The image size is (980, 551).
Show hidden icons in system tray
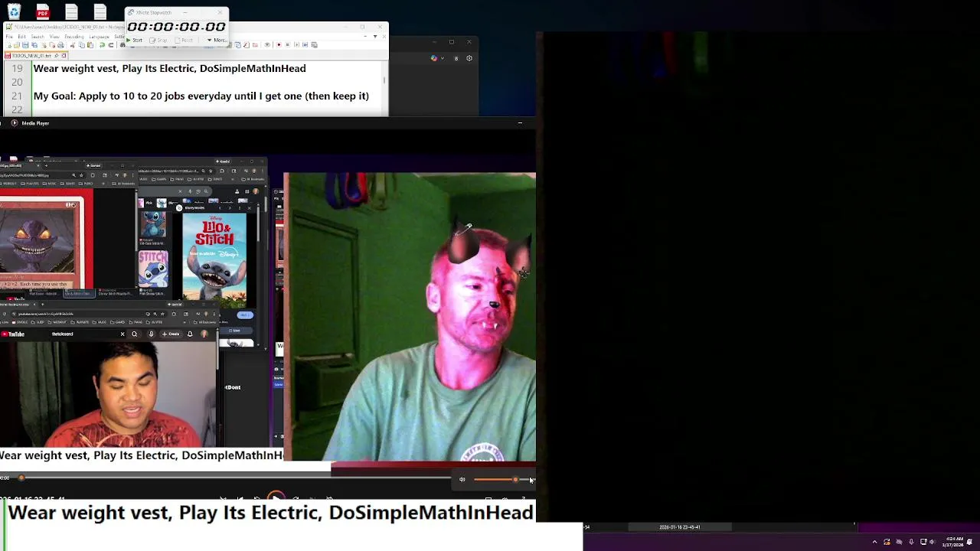(874, 542)
